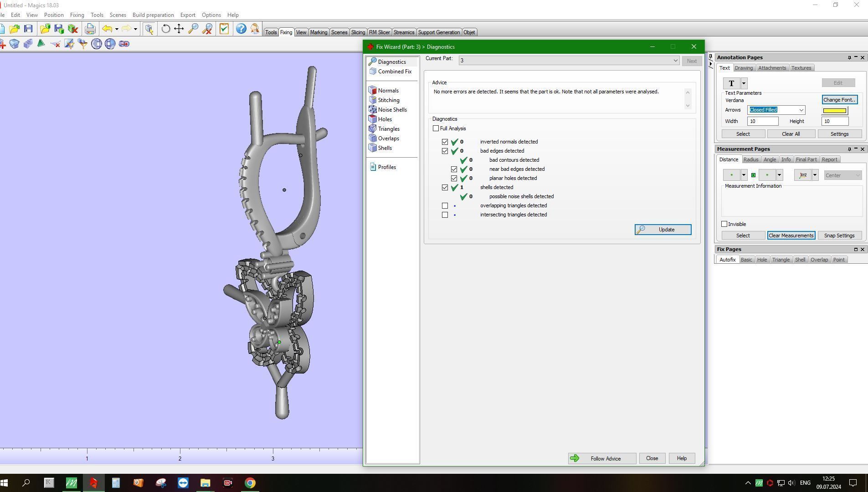Open the Fixing menu in menu bar
The height and width of the screenshot is (492, 868).
click(77, 15)
